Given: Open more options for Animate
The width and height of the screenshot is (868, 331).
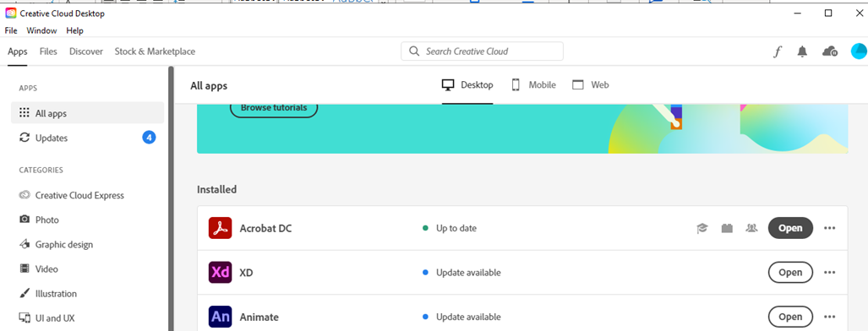Looking at the screenshot, I should (x=829, y=317).
